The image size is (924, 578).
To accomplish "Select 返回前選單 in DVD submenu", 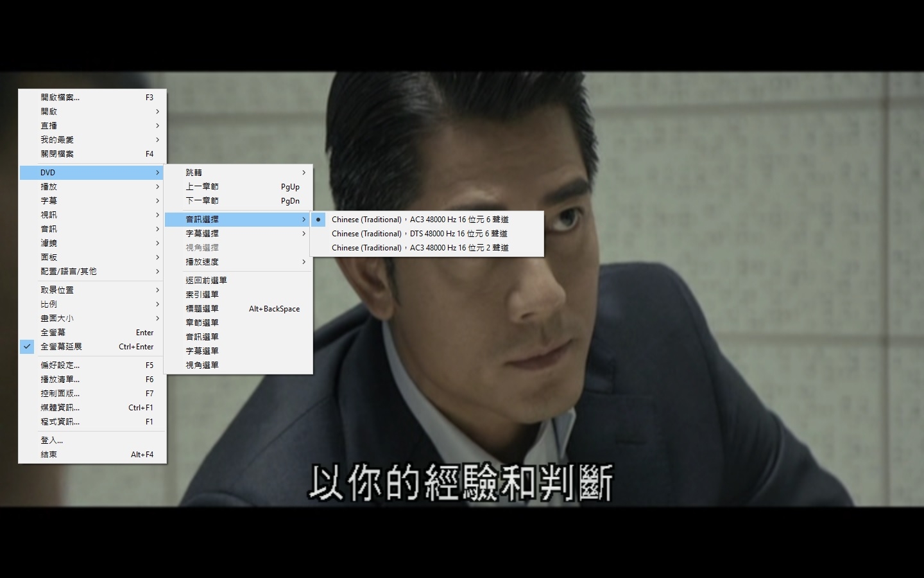I will 238,281.
